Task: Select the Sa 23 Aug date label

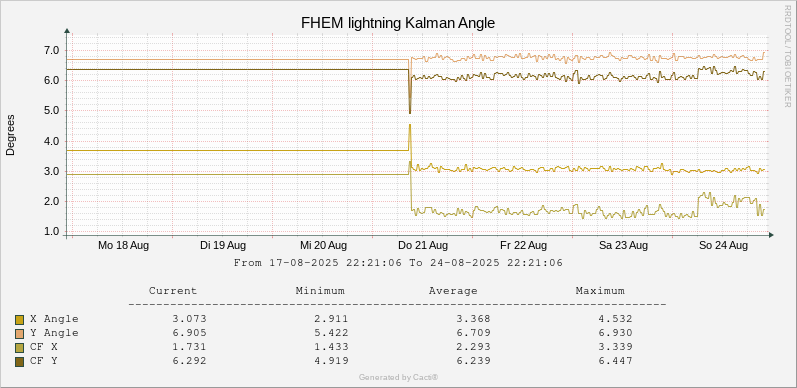Action: (623, 246)
